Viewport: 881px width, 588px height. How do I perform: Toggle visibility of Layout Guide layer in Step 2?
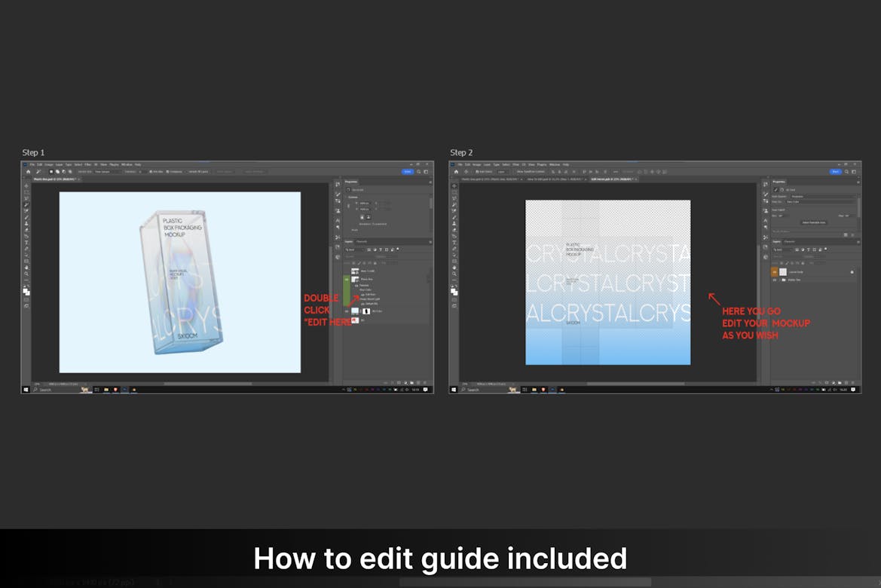774,271
